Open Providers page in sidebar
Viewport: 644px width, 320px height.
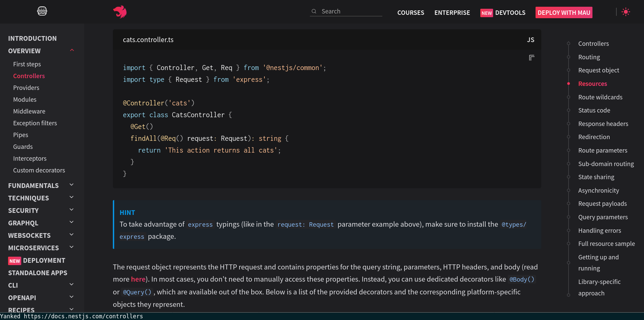tap(26, 88)
